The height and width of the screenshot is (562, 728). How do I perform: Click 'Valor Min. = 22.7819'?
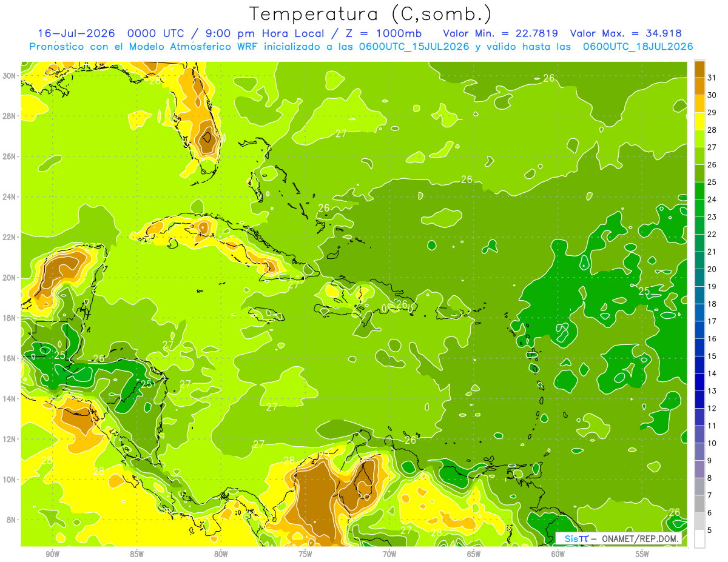click(500, 33)
